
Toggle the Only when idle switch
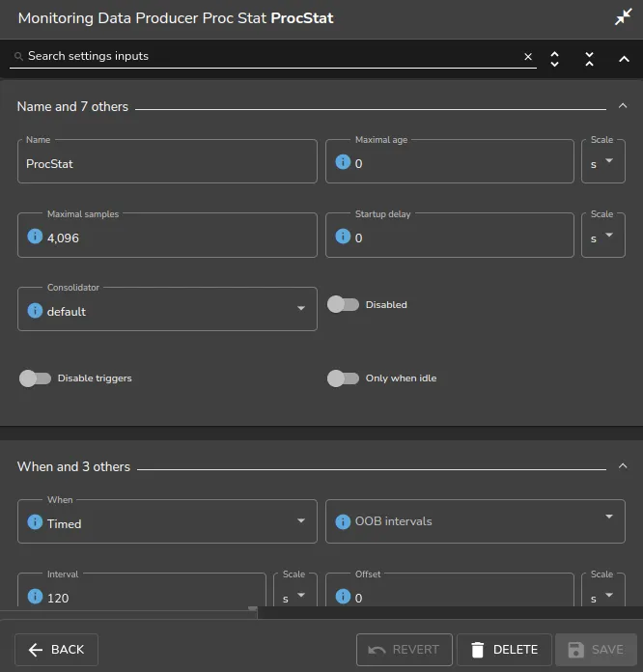coord(343,378)
